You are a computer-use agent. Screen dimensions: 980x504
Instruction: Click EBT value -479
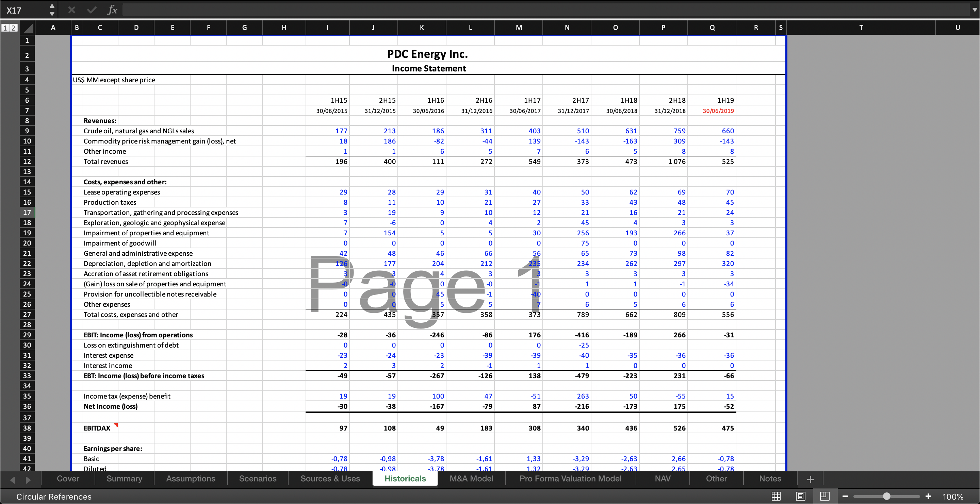tap(567, 376)
